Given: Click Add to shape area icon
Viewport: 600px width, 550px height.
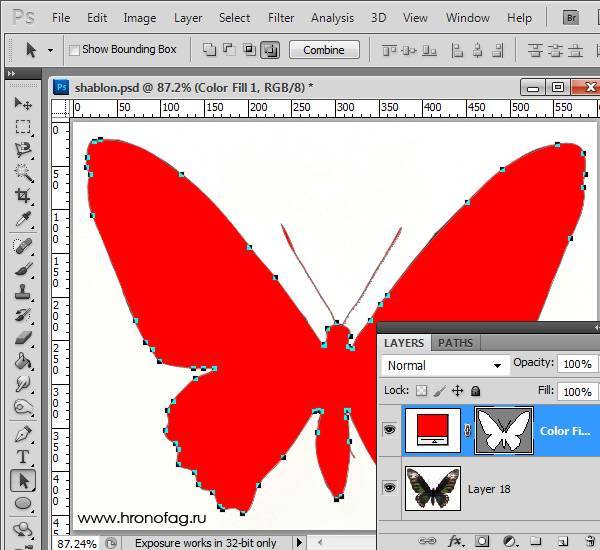Looking at the screenshot, I should tap(209, 50).
